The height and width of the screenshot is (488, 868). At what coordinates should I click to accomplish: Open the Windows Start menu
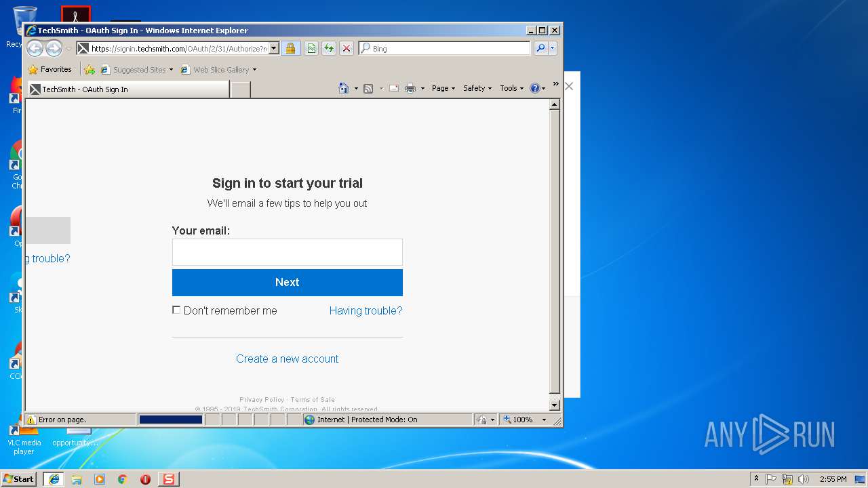click(19, 479)
